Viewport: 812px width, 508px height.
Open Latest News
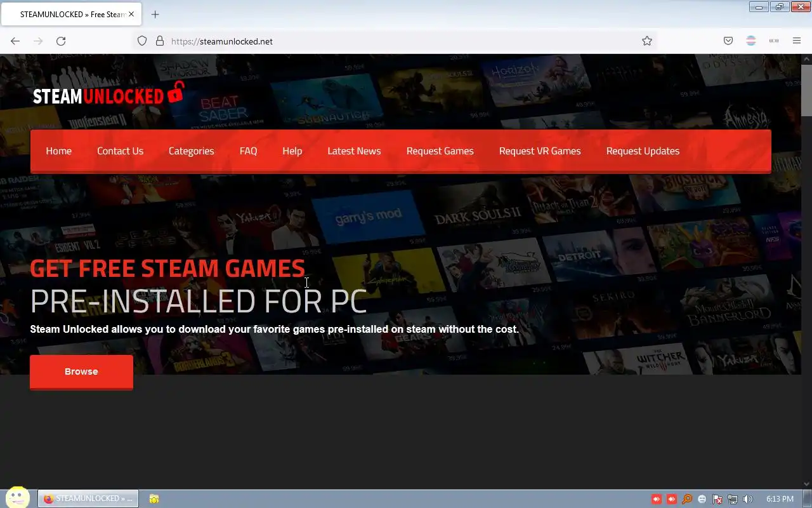[x=354, y=151]
